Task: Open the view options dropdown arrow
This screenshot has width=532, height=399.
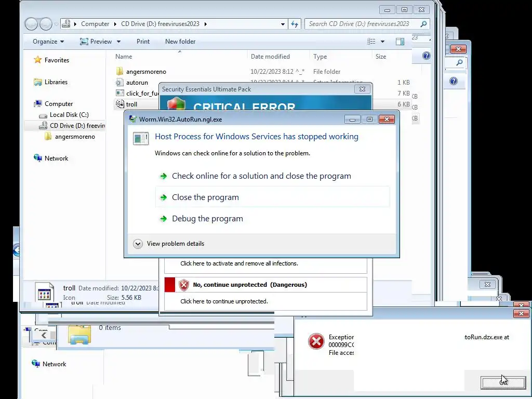Action: tap(382, 42)
